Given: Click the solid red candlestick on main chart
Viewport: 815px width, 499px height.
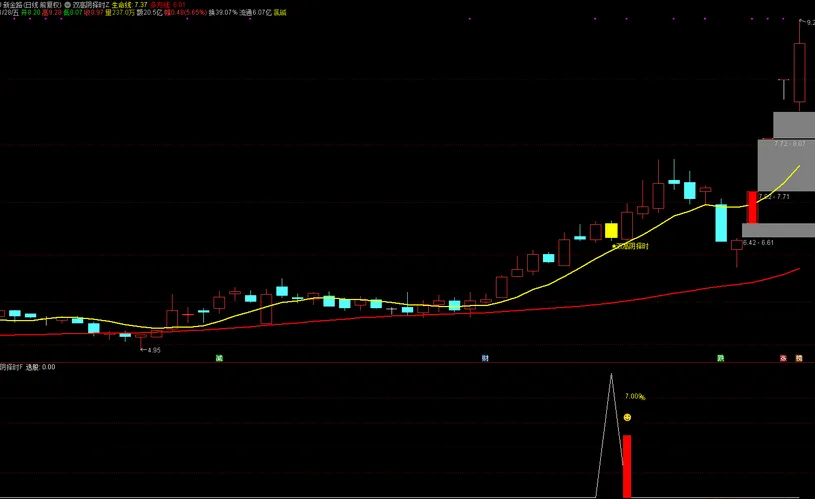Looking at the screenshot, I should coord(752,207).
